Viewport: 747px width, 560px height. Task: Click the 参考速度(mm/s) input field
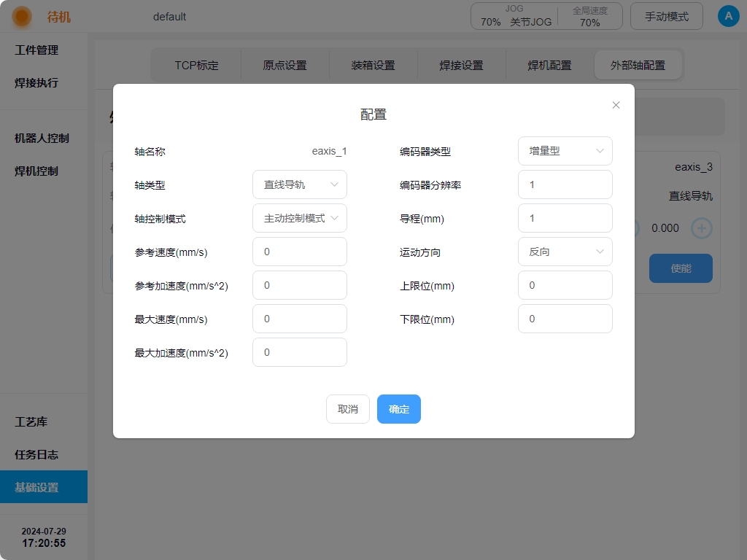coord(300,252)
